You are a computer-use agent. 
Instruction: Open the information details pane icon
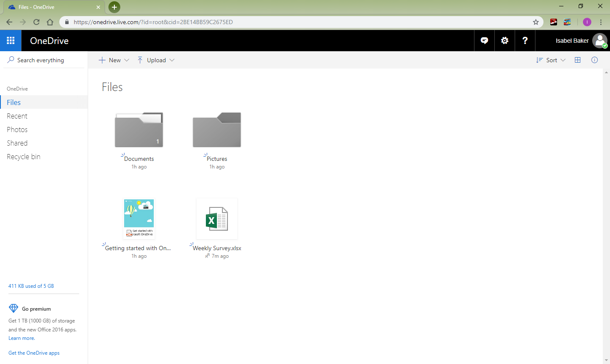click(594, 60)
